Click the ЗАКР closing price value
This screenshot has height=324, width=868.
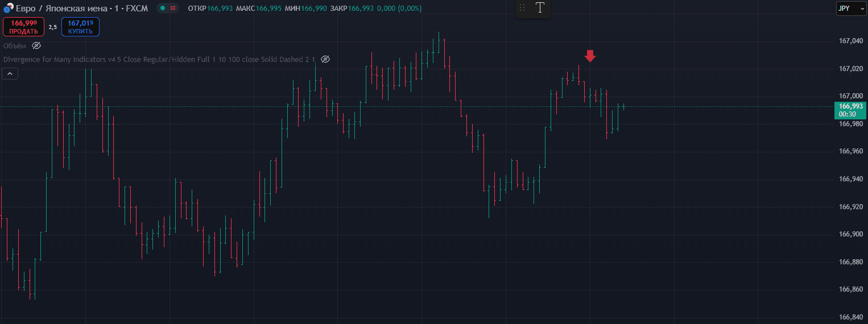click(361, 9)
